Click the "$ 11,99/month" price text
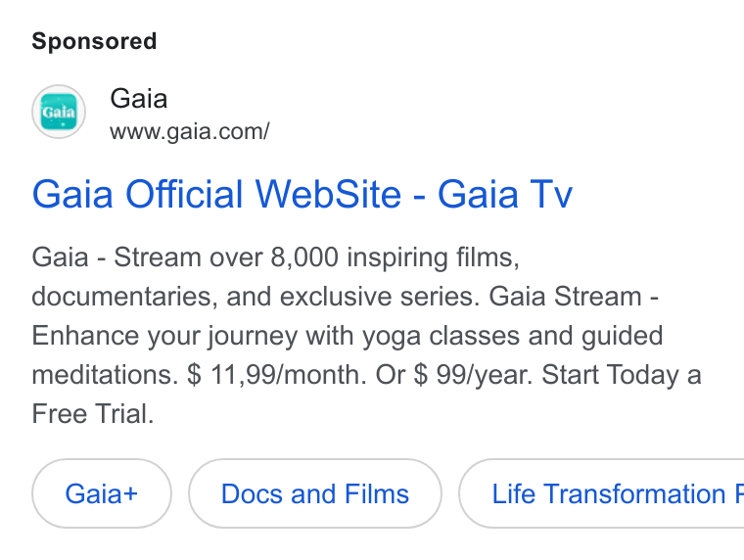This screenshot has width=744, height=560. (x=277, y=374)
